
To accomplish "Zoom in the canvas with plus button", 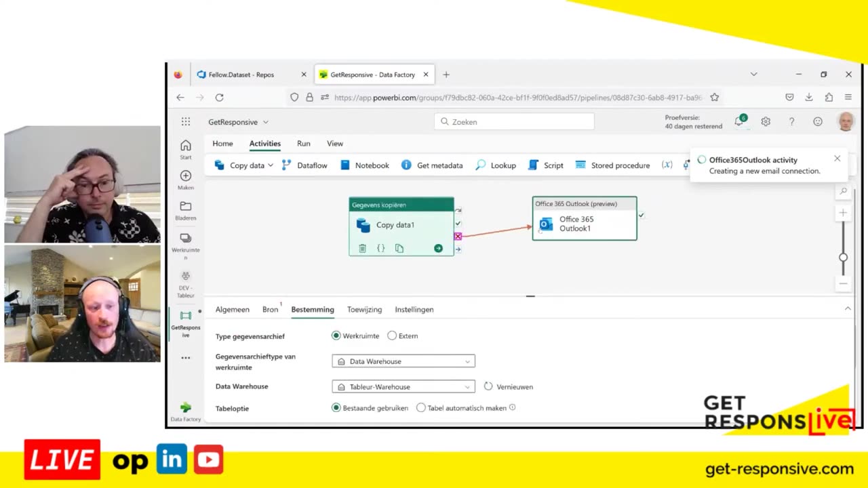I will click(844, 213).
